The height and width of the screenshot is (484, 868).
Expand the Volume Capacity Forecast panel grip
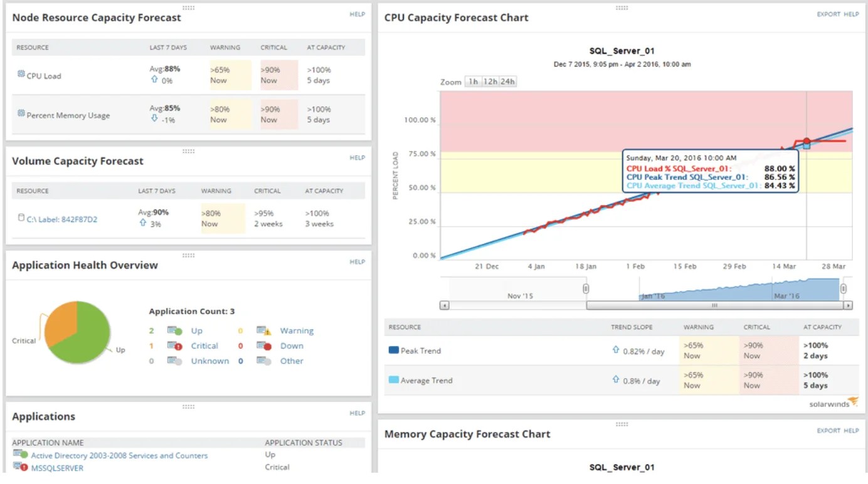tap(188, 150)
